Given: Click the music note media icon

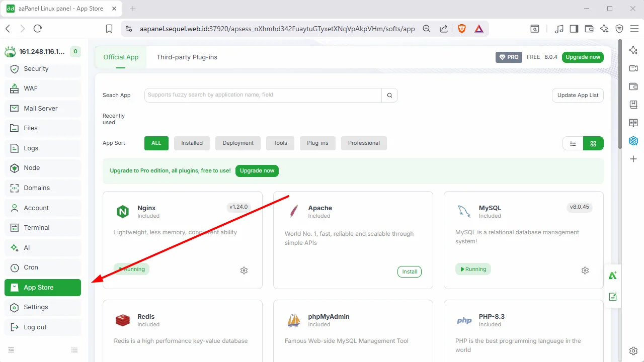Looking at the screenshot, I should [559, 29].
